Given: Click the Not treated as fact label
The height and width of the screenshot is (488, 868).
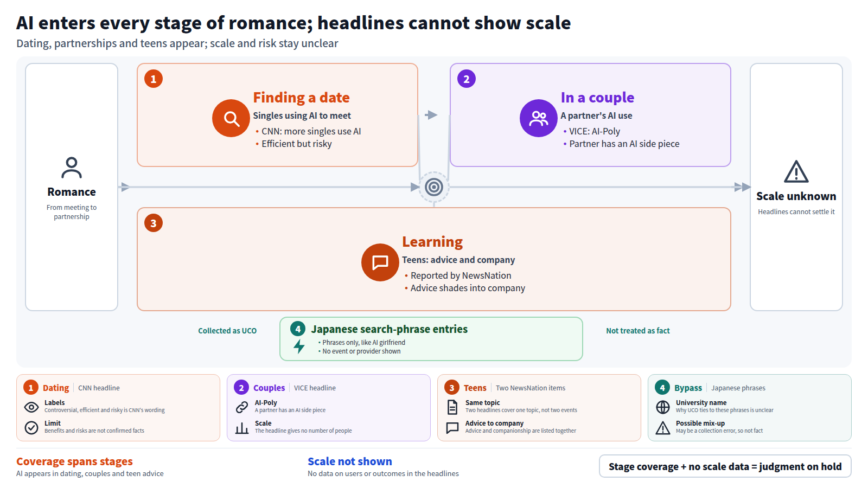Looking at the screenshot, I should point(638,331).
